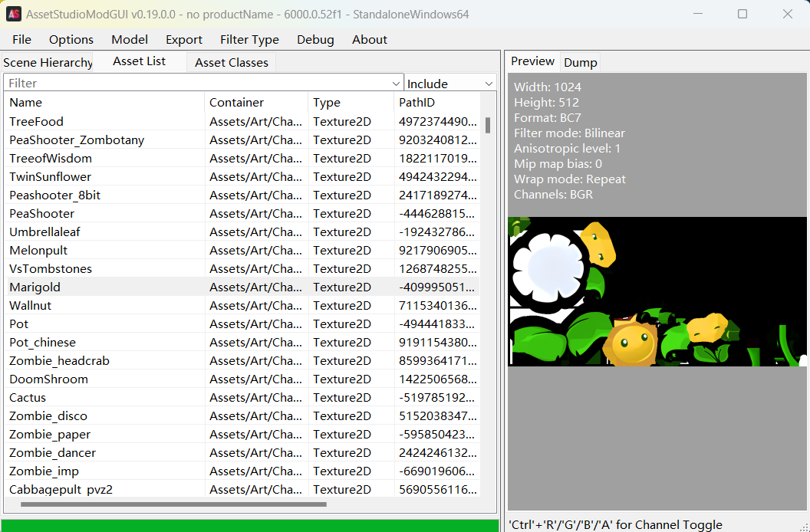Click the AssetStudio app icon in title bar
The height and width of the screenshot is (532, 810).
14,14
